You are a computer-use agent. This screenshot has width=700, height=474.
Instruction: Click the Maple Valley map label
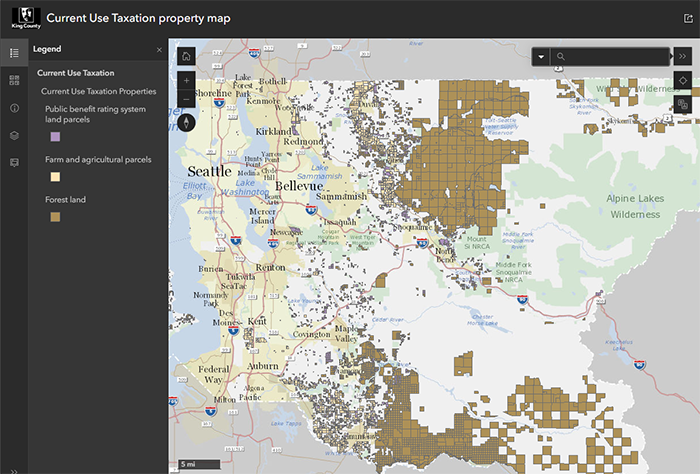(346, 333)
